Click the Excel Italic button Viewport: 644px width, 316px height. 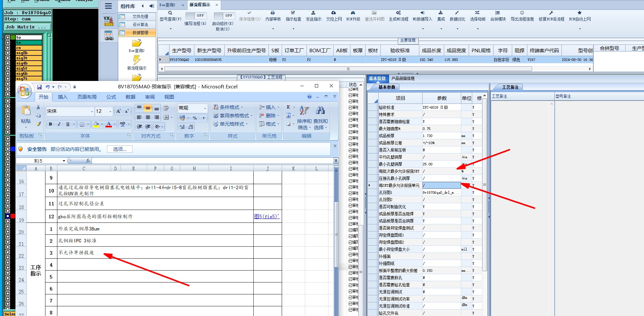coord(59,124)
